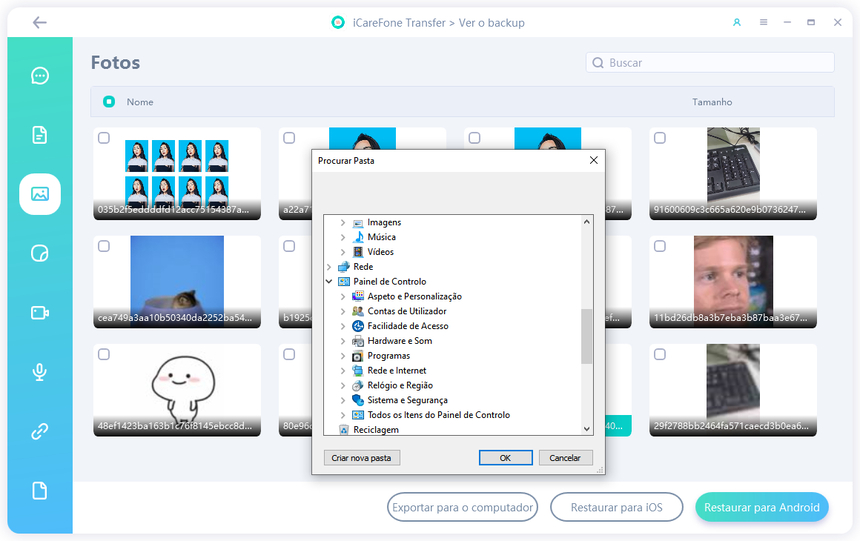This screenshot has width=860, height=541.
Task: Expand Aspeto e Personalização node
Action: coord(343,296)
